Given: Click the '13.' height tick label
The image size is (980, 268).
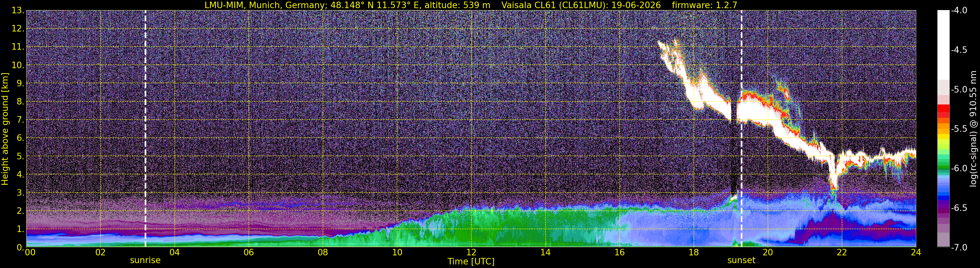Looking at the screenshot, I should pyautogui.click(x=18, y=11).
